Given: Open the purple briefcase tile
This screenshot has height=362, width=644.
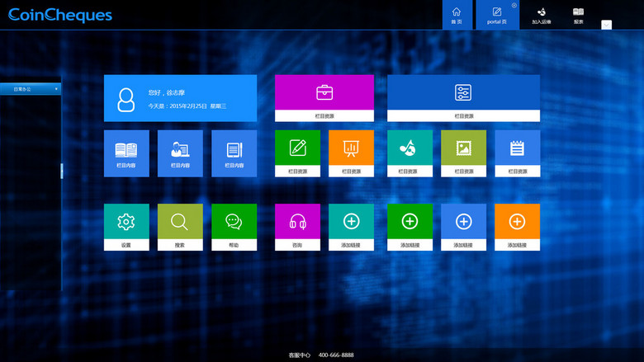Looking at the screenshot, I should tap(324, 92).
